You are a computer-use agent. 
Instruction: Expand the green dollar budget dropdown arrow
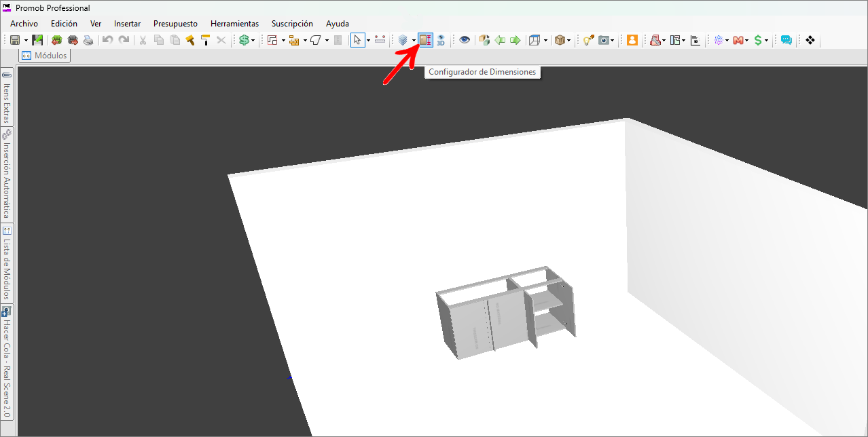253,41
